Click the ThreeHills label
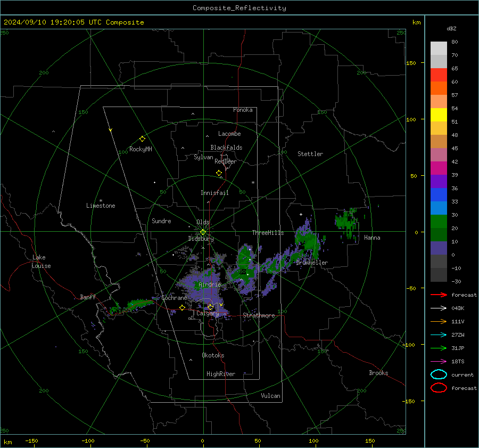Image resolution: width=479 pixels, height=448 pixels. tap(268, 233)
